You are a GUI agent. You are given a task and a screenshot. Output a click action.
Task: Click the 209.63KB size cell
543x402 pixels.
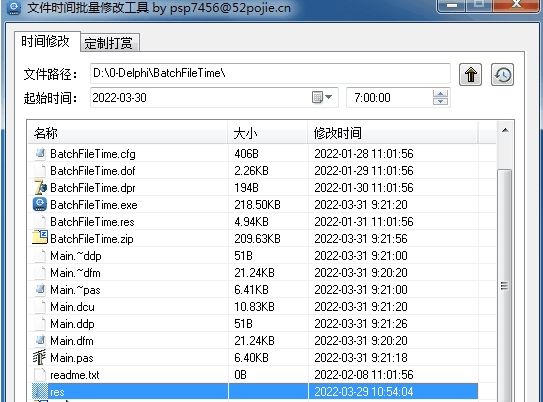257,239
